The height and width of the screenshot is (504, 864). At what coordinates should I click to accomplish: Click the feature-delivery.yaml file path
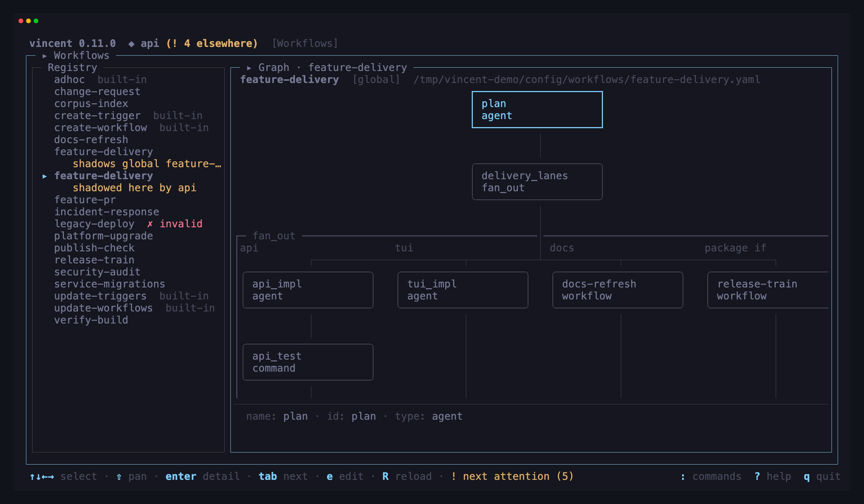pyautogui.click(x=587, y=80)
